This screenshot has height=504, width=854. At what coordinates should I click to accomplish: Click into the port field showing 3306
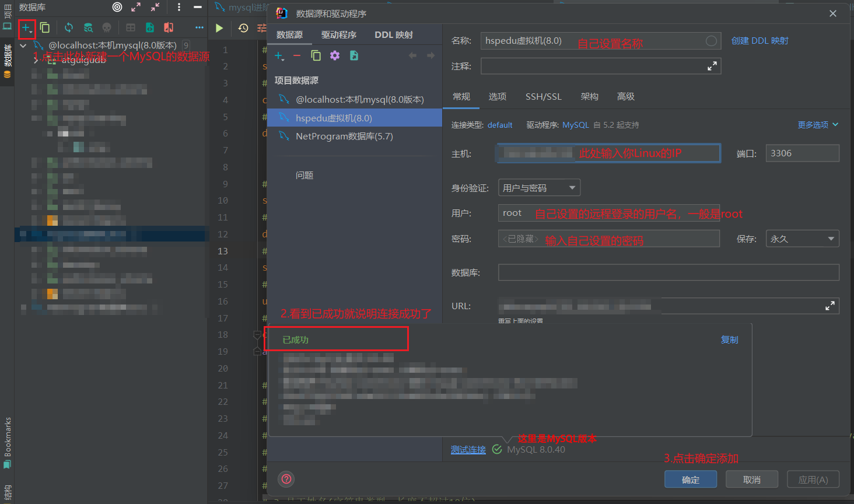[x=802, y=153]
